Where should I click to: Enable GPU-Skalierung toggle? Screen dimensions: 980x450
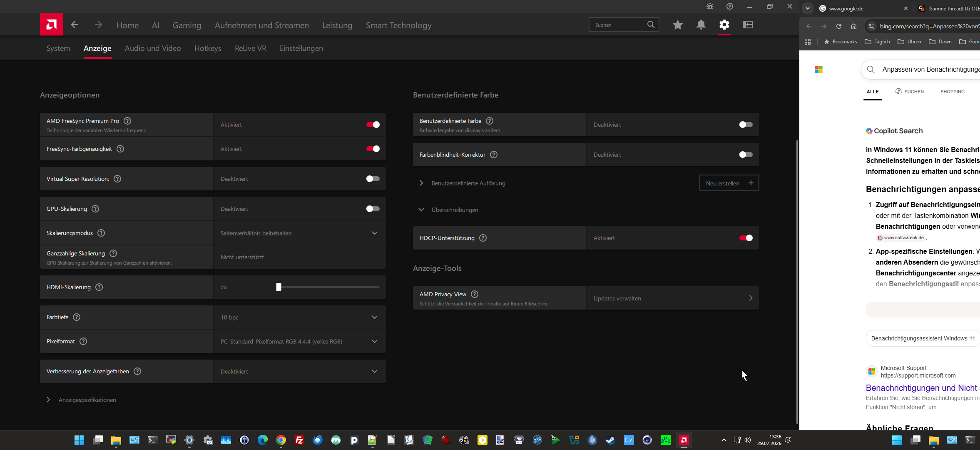click(x=373, y=209)
